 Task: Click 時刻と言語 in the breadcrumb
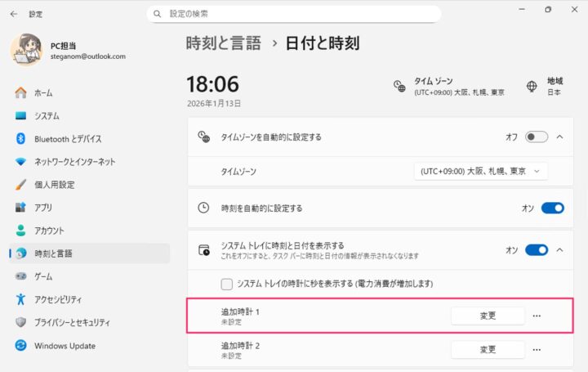[224, 43]
